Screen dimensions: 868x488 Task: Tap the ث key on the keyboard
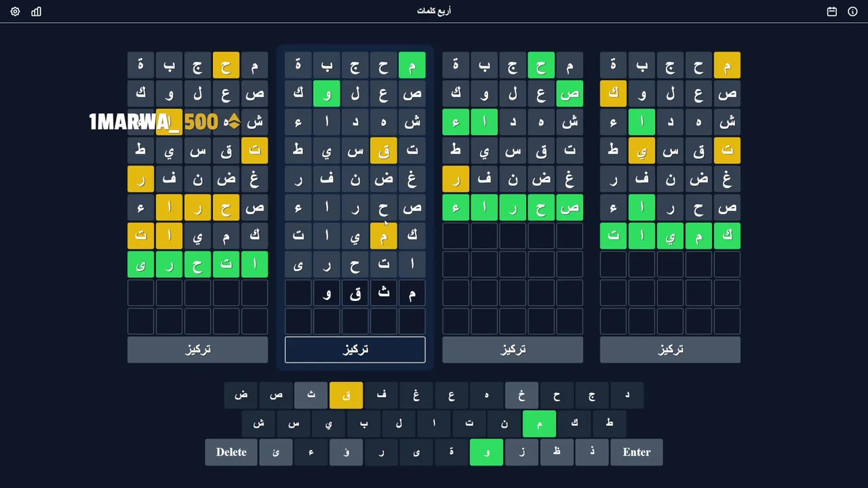311,395
